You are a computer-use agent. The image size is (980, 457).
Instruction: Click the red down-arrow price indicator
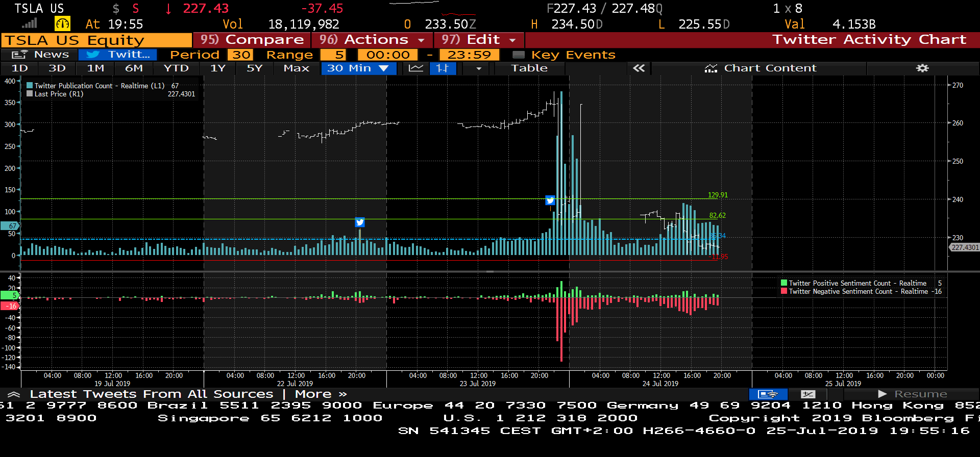click(168, 9)
